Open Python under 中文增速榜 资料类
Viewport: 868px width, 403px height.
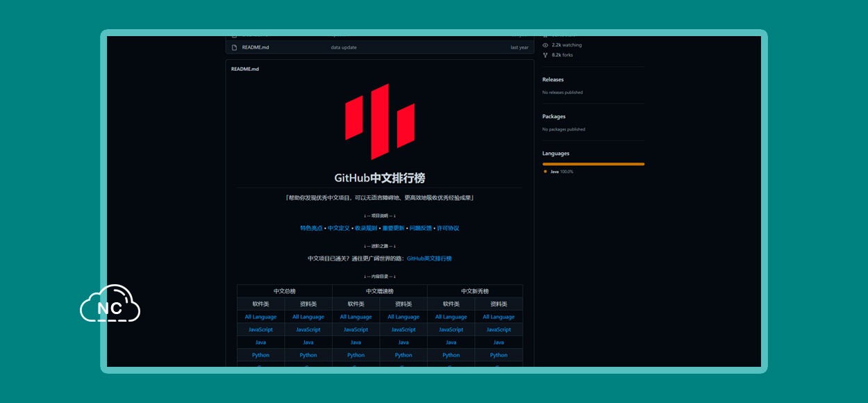[x=403, y=355]
